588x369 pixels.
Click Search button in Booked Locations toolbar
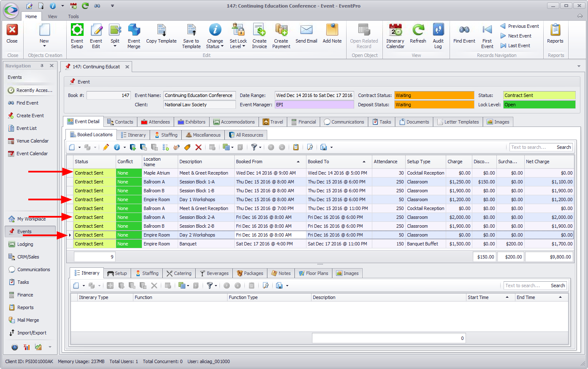(x=564, y=147)
